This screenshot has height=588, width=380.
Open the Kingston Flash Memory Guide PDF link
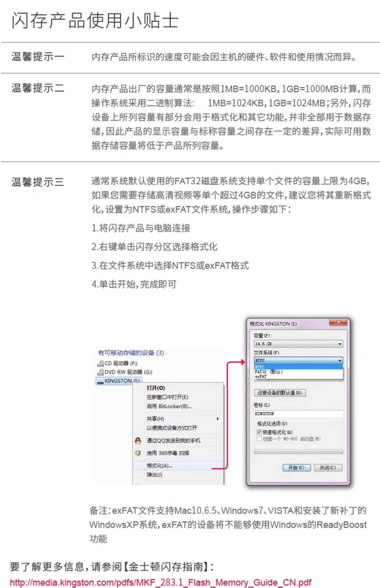coord(161,582)
